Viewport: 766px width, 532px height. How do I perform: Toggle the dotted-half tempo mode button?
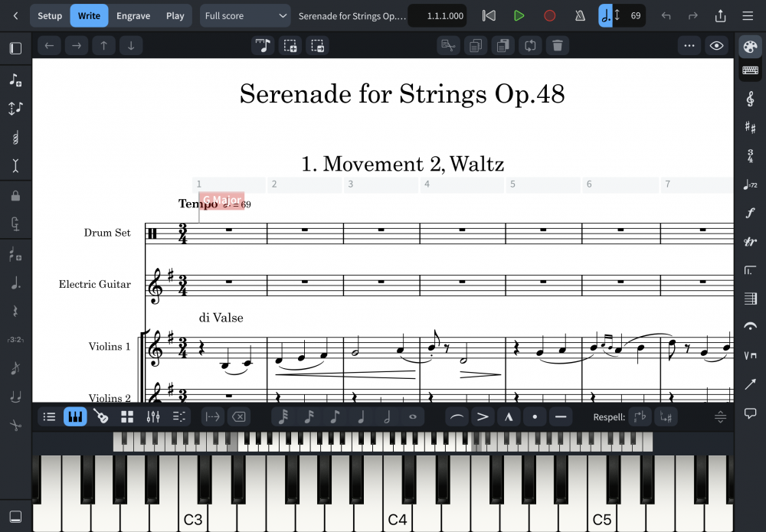[x=606, y=15]
